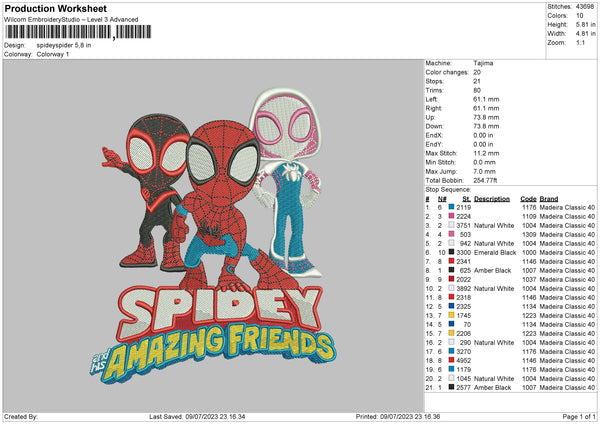Click the machine value 'Tajima'
Screen dimensions: 600x424
pyautogui.click(x=483, y=63)
